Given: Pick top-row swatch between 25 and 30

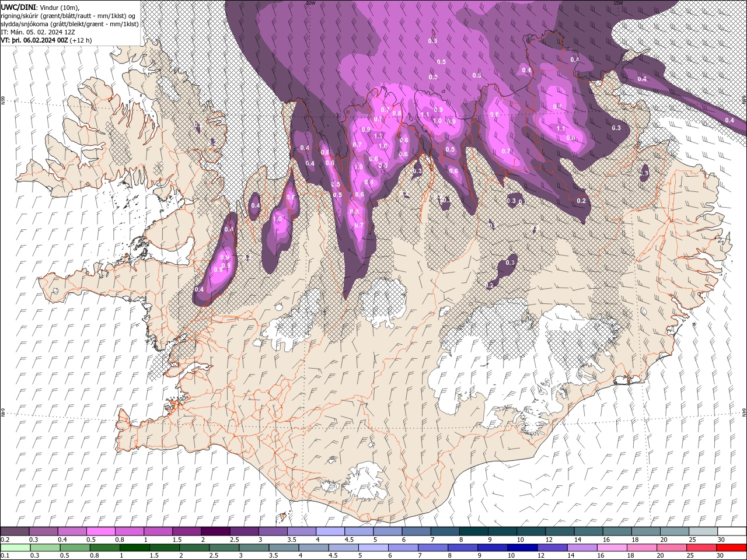Looking at the screenshot, I should click(x=703, y=531).
